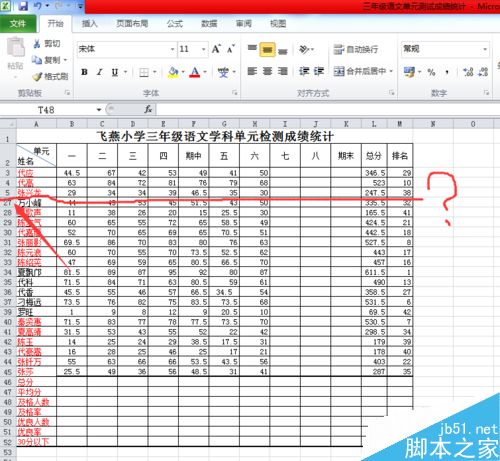Open Name Box dropdown arrow
Screen dimensions: 500x461
pyautogui.click(x=99, y=110)
